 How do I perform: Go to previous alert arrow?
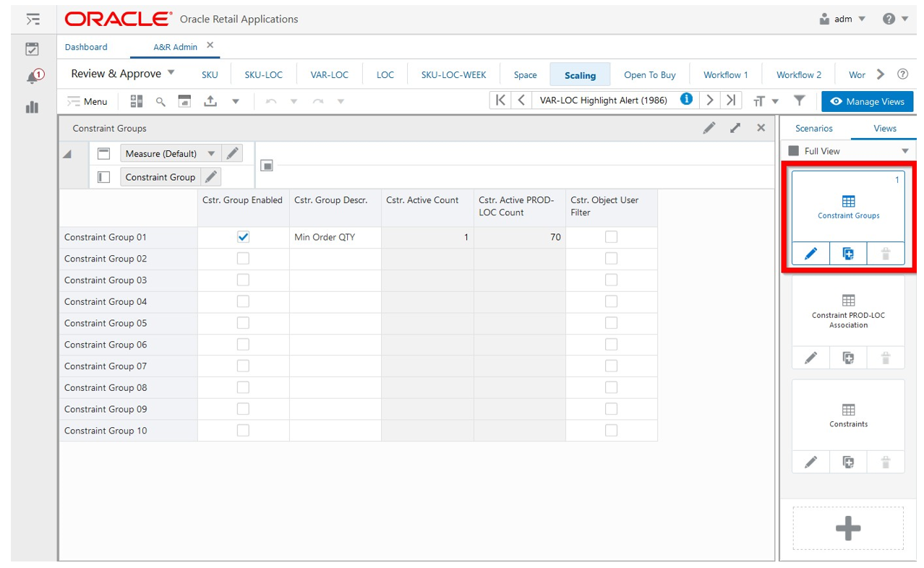[x=521, y=100]
